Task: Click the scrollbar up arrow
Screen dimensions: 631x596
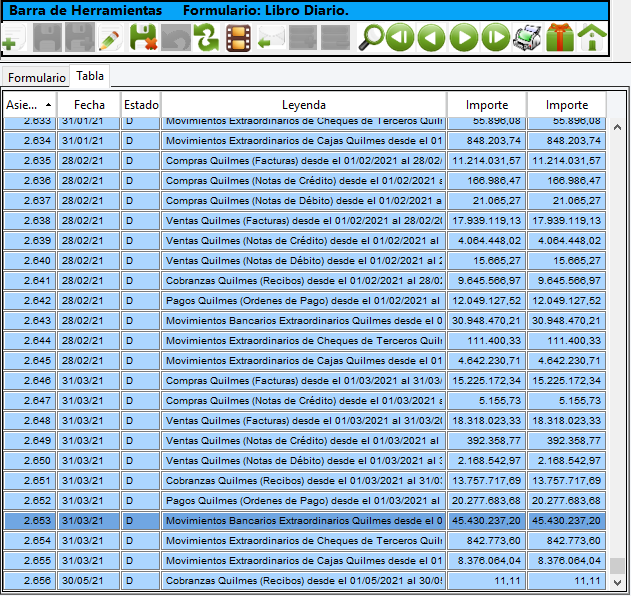Action: click(617, 128)
